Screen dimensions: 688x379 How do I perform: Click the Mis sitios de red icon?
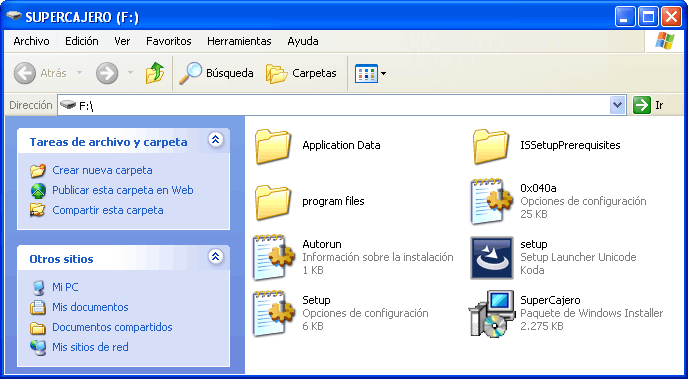click(x=38, y=347)
